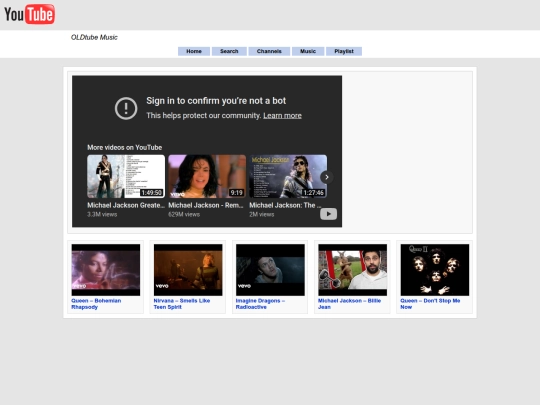Click the 'Michael Jackson Greate...' title text
540x405 pixels.
point(126,205)
